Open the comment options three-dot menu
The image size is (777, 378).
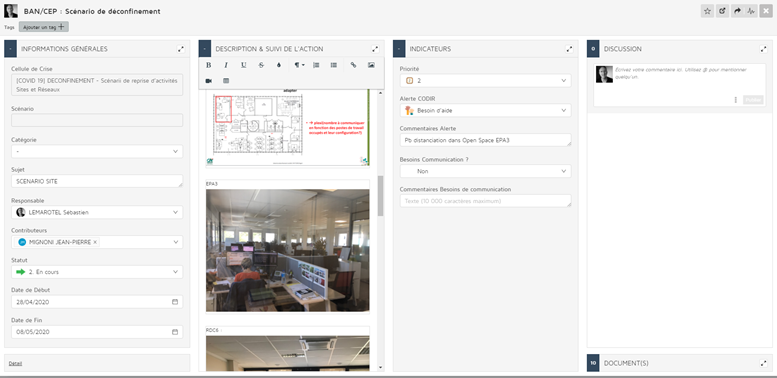[736, 100]
